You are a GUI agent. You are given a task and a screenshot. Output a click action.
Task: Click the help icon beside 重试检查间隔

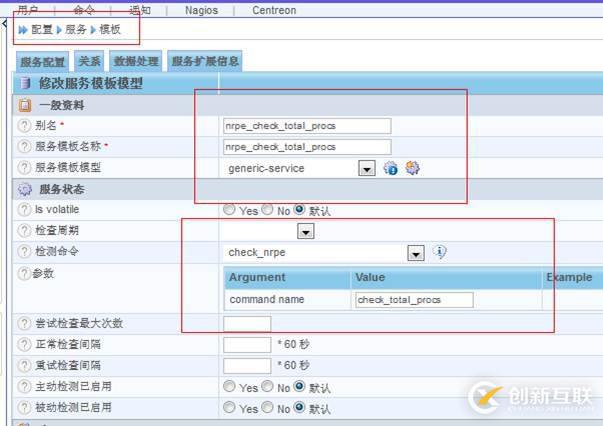tap(24, 365)
